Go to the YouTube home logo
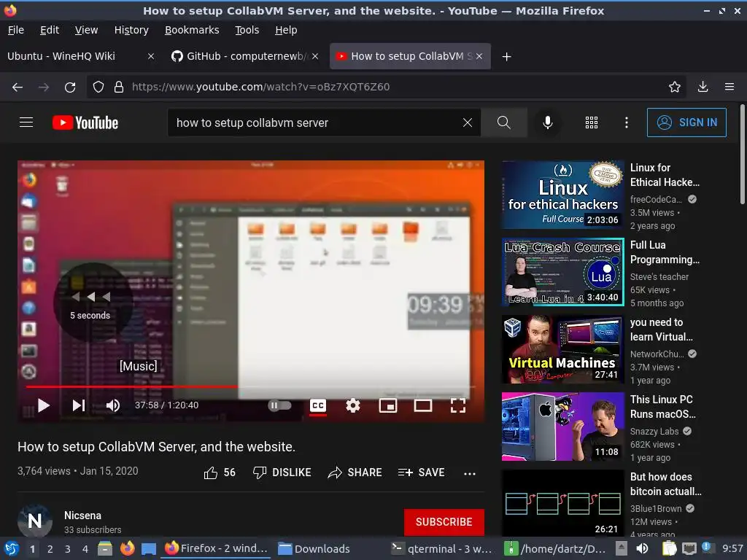 (x=85, y=122)
